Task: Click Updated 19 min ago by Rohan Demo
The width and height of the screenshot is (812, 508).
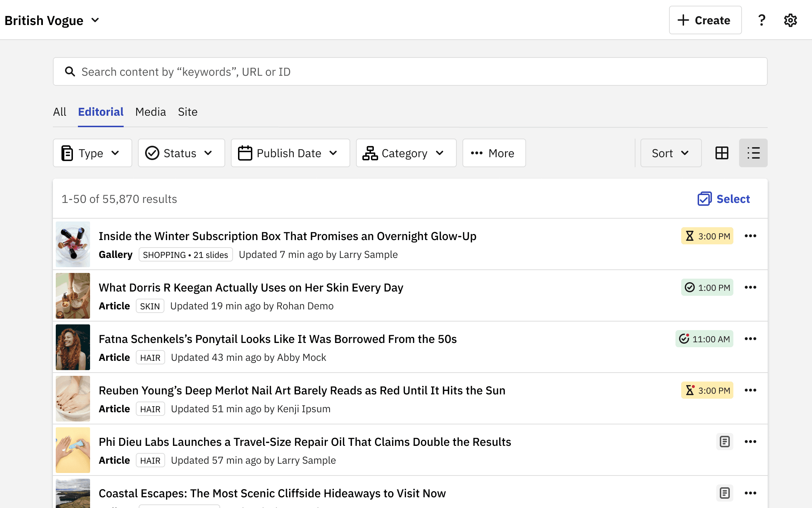Action: click(x=252, y=306)
